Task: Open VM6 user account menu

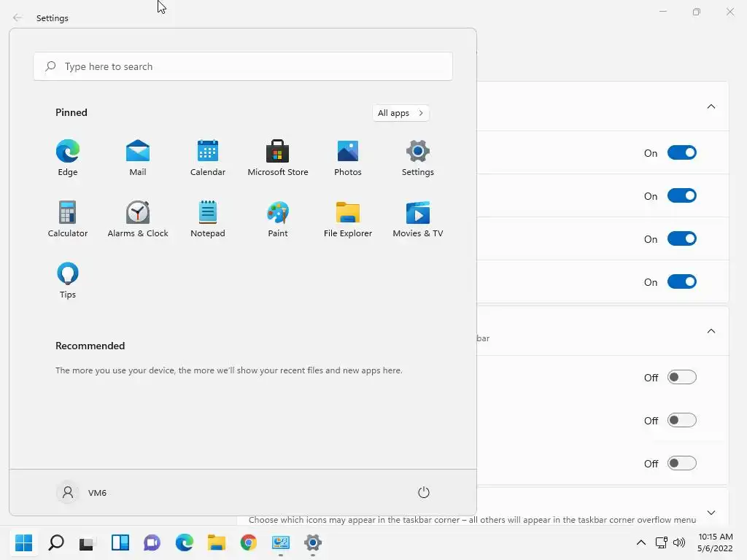Action: tap(82, 492)
